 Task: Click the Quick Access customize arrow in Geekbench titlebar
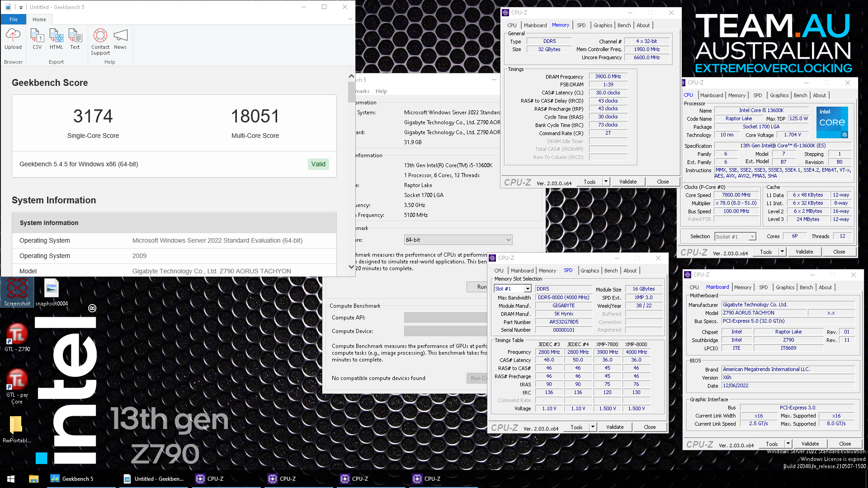pos(21,7)
